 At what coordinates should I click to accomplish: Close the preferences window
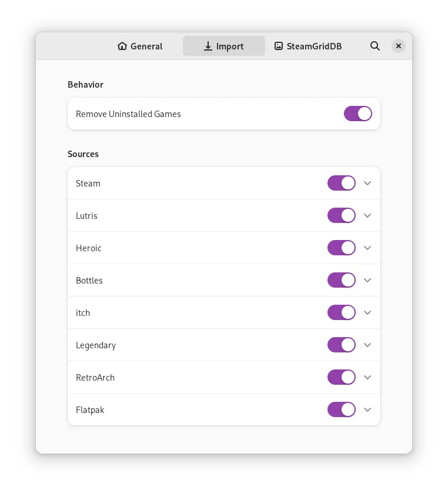click(399, 46)
